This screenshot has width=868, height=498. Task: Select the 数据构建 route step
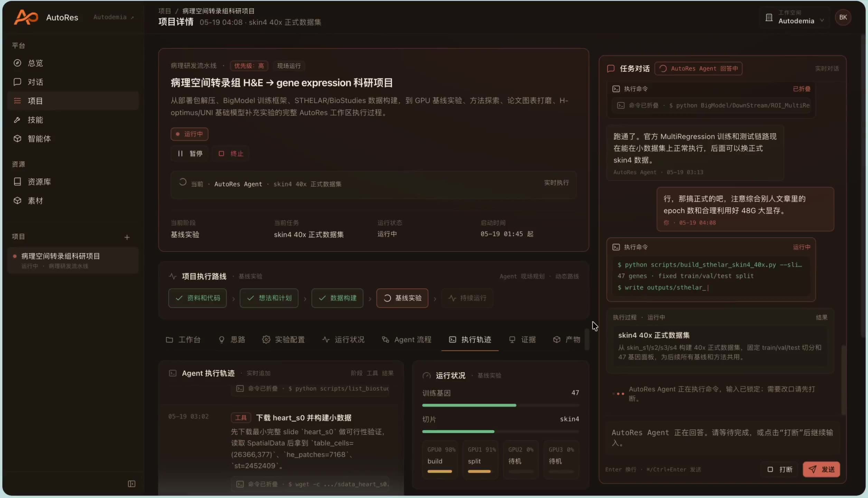pos(337,298)
